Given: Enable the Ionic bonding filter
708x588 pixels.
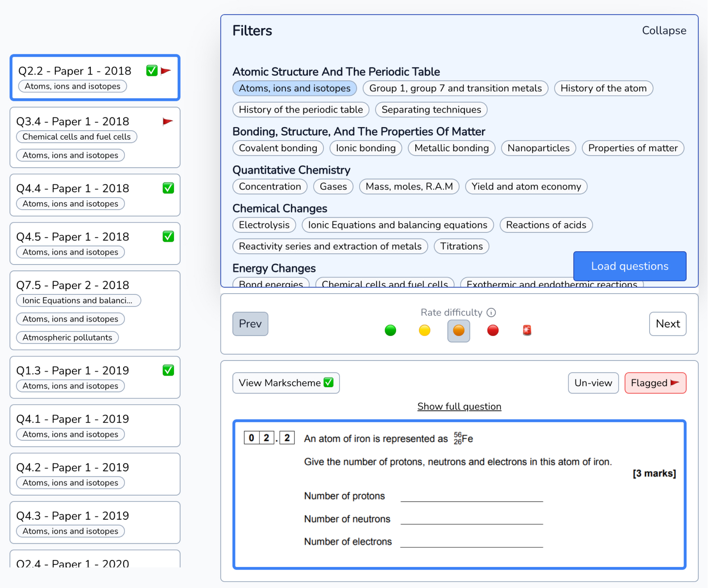Looking at the screenshot, I should 366,148.
